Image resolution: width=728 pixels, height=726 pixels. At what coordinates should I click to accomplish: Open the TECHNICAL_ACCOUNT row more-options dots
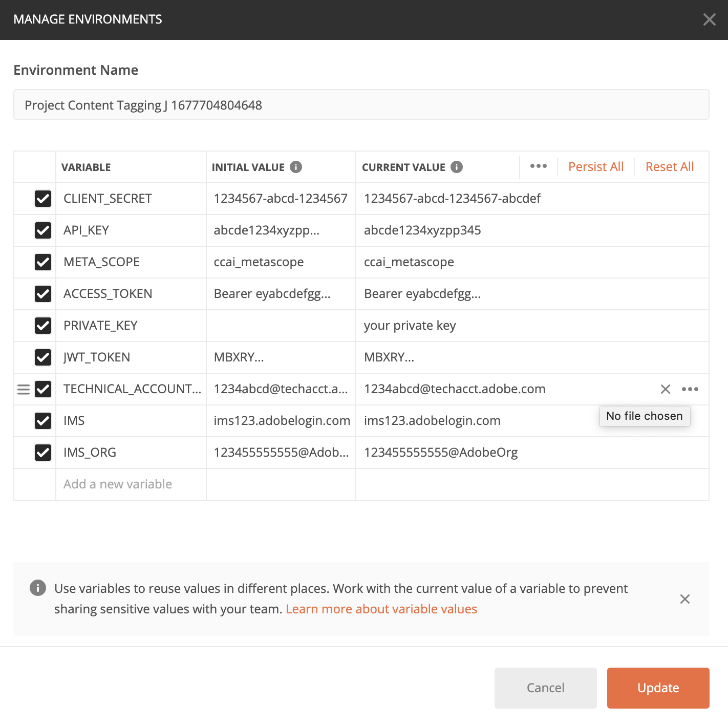[690, 389]
